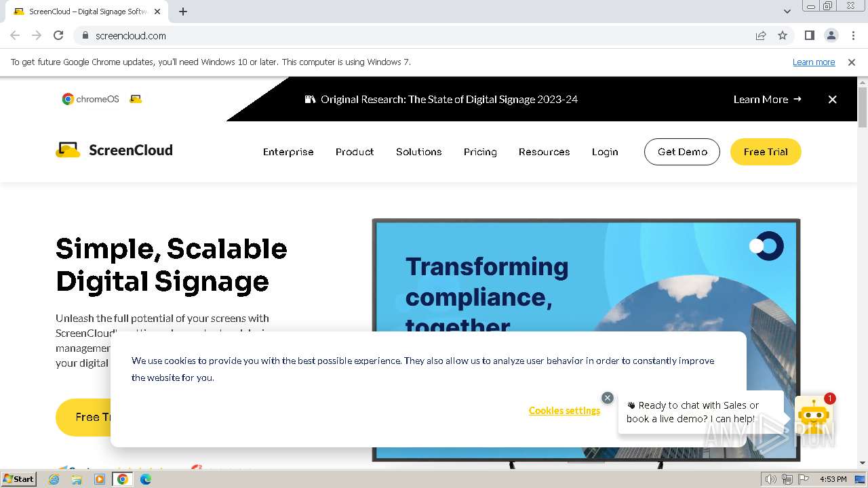Viewport: 868px width, 488px height.
Task: Dismiss the Chrome update notification bar
Action: pos(852,62)
